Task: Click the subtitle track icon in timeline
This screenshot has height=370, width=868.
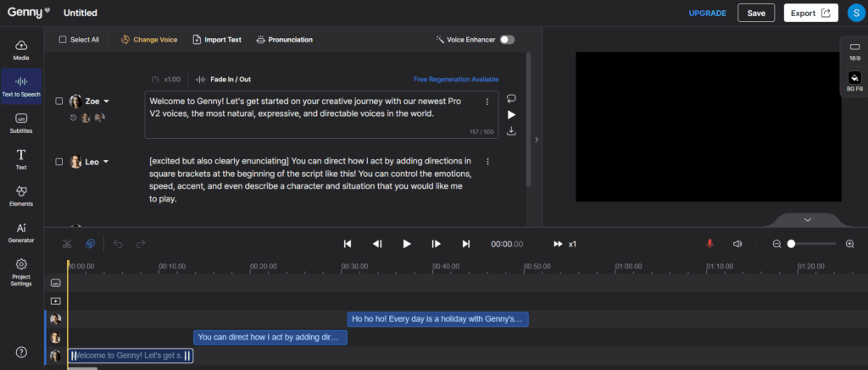Action: pyautogui.click(x=55, y=283)
